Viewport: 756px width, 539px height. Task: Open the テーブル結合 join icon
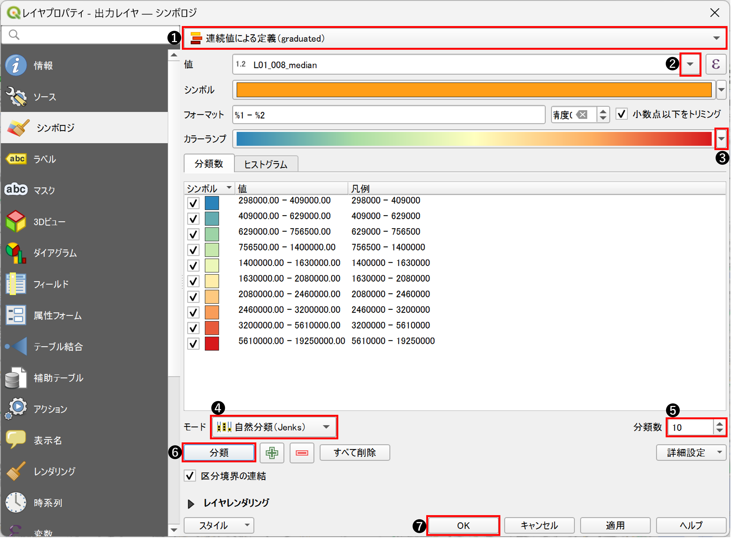pyautogui.click(x=16, y=346)
